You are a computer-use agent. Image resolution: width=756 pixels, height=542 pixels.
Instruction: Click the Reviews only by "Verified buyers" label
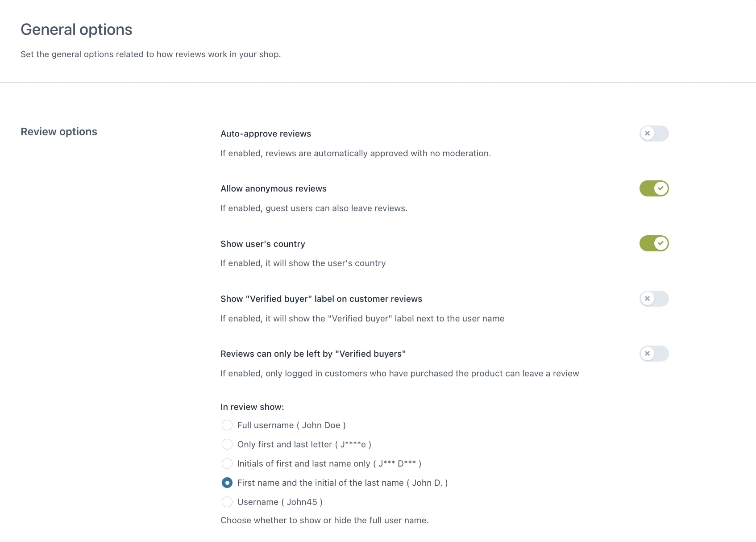pos(313,354)
